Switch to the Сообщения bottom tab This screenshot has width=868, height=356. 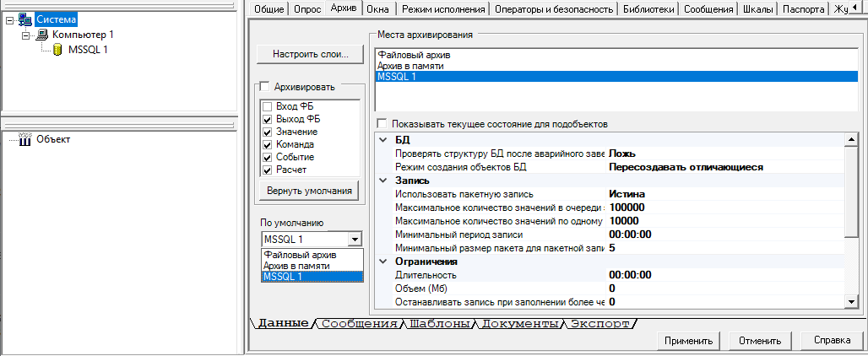pos(359,323)
